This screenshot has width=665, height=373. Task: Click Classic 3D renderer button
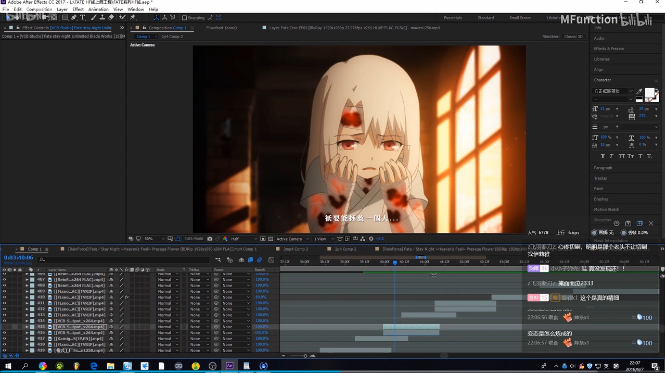pyautogui.click(x=573, y=36)
